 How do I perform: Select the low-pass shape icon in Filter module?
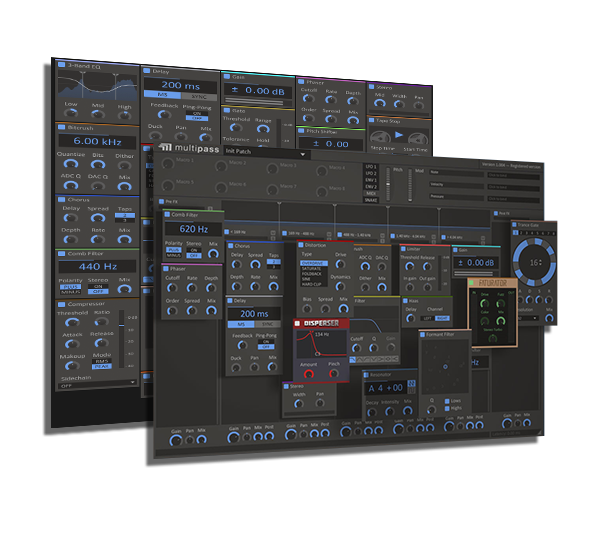pos(353,359)
